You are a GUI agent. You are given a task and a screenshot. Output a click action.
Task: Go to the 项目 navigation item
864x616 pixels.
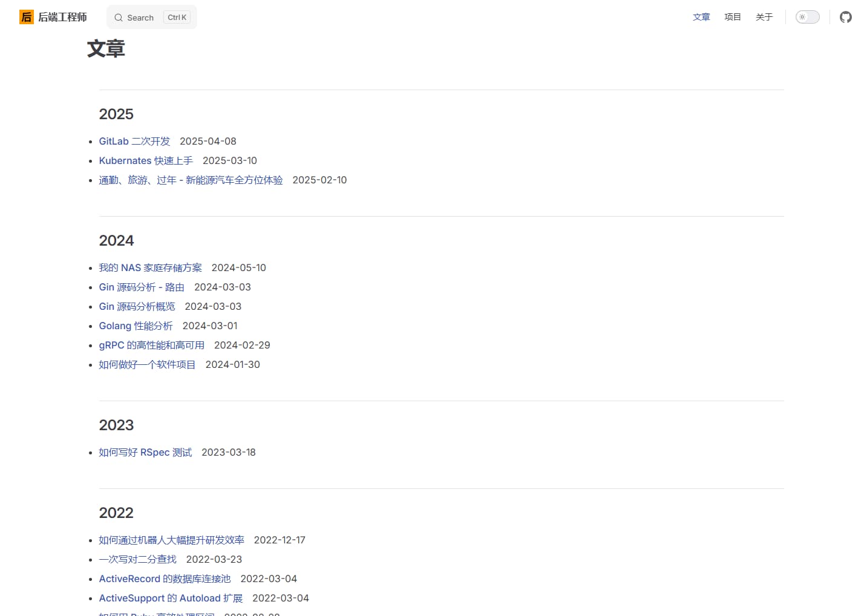click(733, 17)
